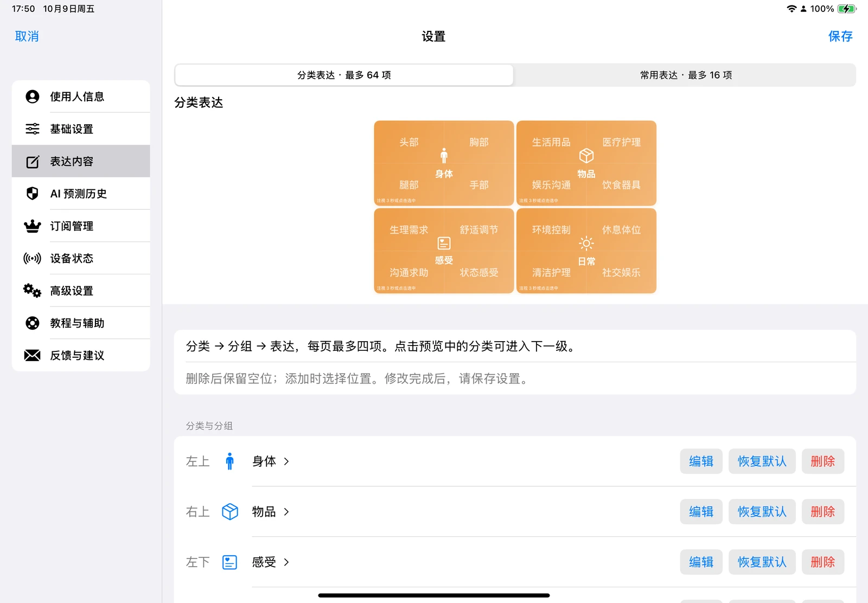Viewport: 868px width, 603px height.
Task: Click the cube icon in 物品 row
Action: tap(230, 512)
